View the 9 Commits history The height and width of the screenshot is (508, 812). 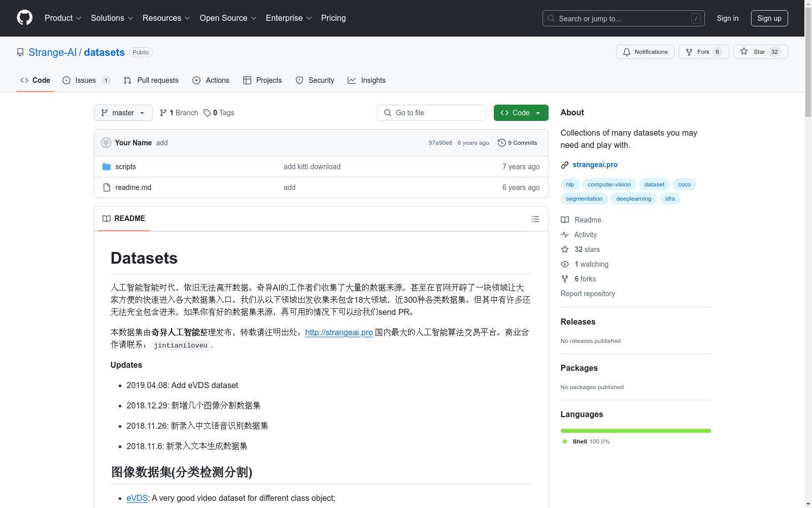(518, 143)
